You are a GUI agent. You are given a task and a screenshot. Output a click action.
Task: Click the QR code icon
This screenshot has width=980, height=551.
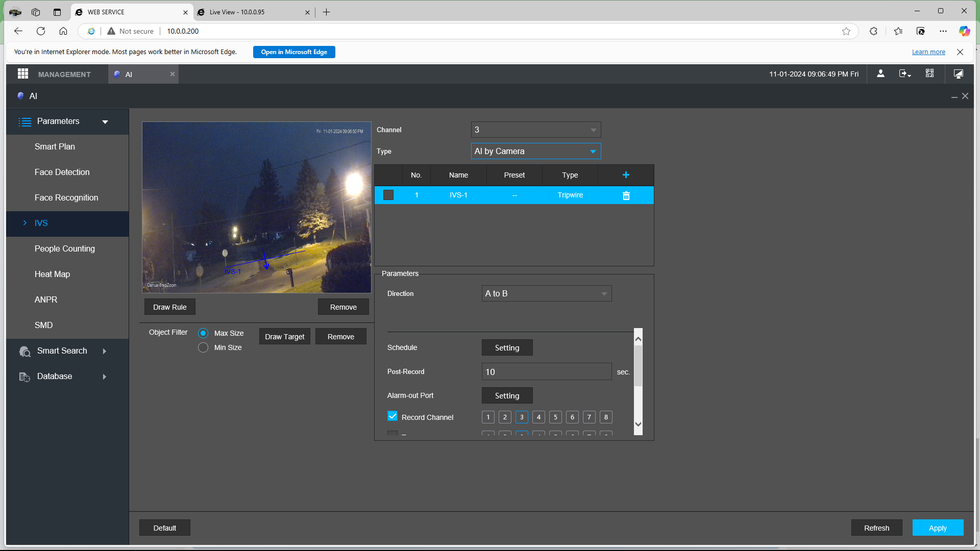coord(930,74)
